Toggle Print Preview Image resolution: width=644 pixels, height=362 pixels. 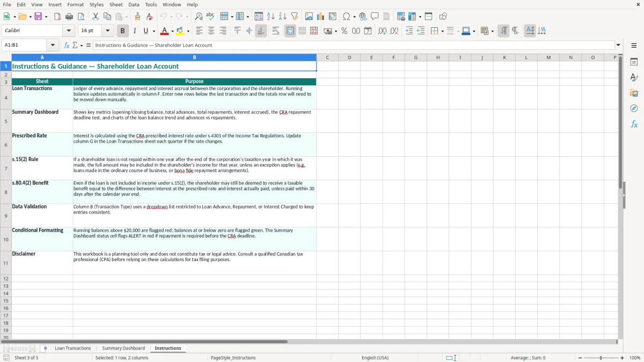point(81,17)
